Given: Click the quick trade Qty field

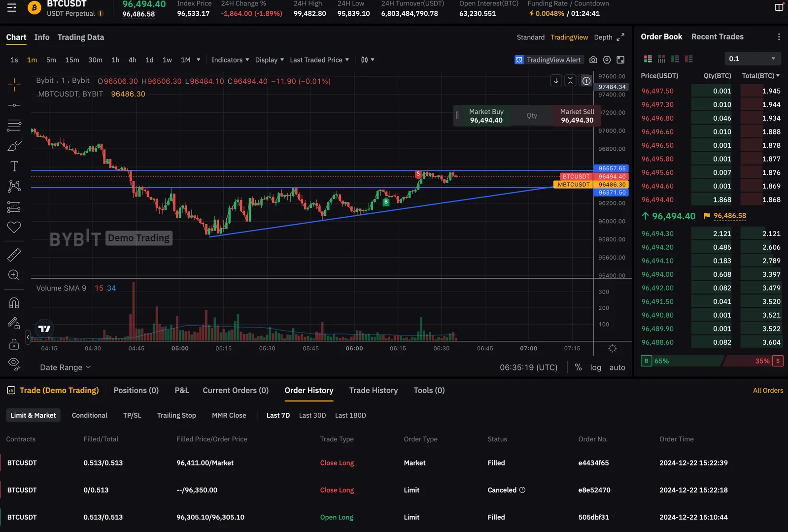Looking at the screenshot, I should click(532, 116).
